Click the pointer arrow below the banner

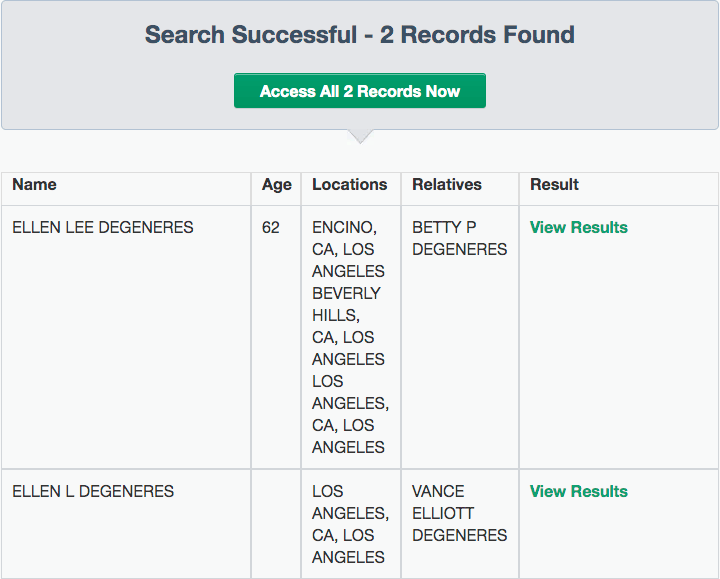[360, 136]
